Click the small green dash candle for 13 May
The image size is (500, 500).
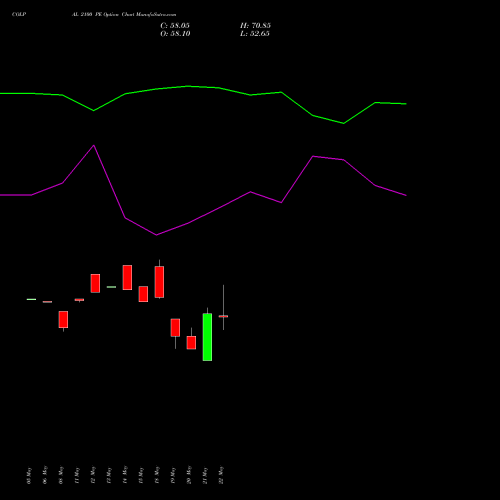click(x=111, y=287)
